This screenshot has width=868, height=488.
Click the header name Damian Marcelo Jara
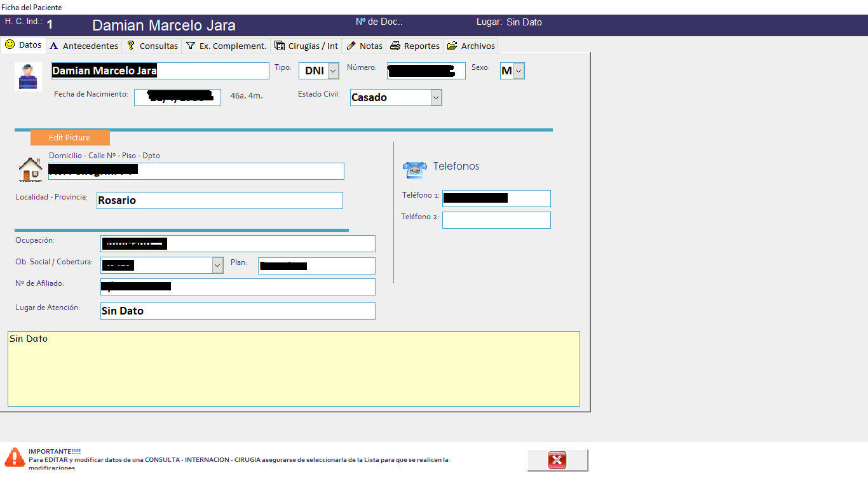(164, 25)
